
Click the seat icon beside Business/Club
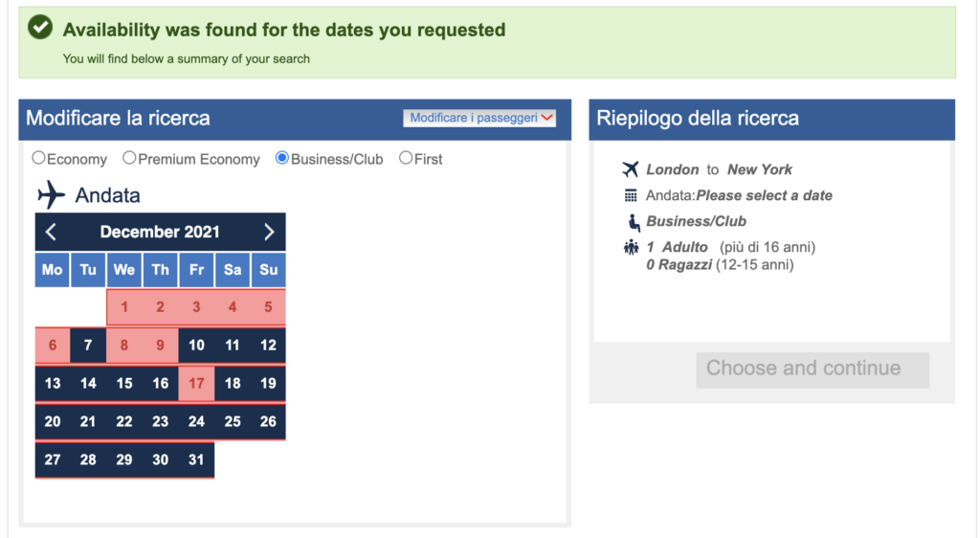tap(634, 222)
